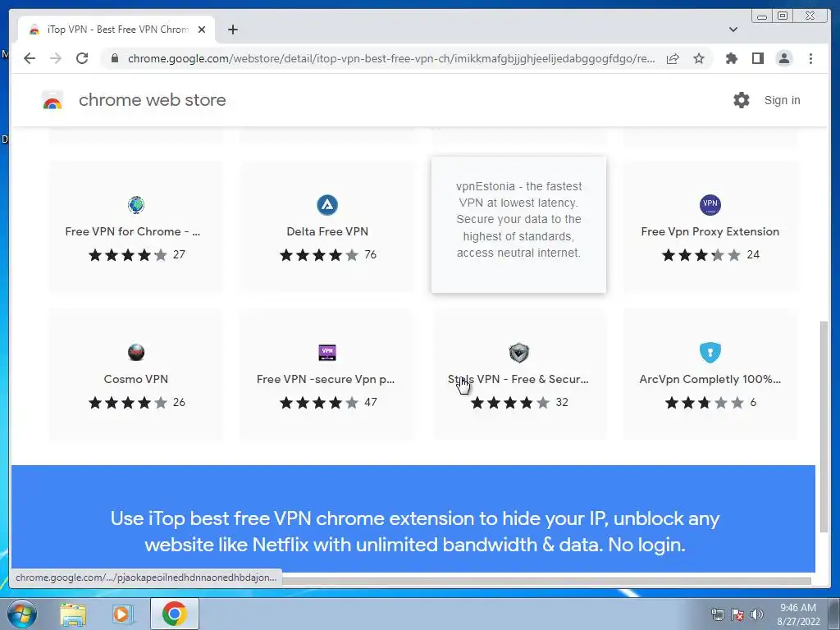Expand the tab search dropdown arrow
Viewport: 840px width, 630px height.
733,30
